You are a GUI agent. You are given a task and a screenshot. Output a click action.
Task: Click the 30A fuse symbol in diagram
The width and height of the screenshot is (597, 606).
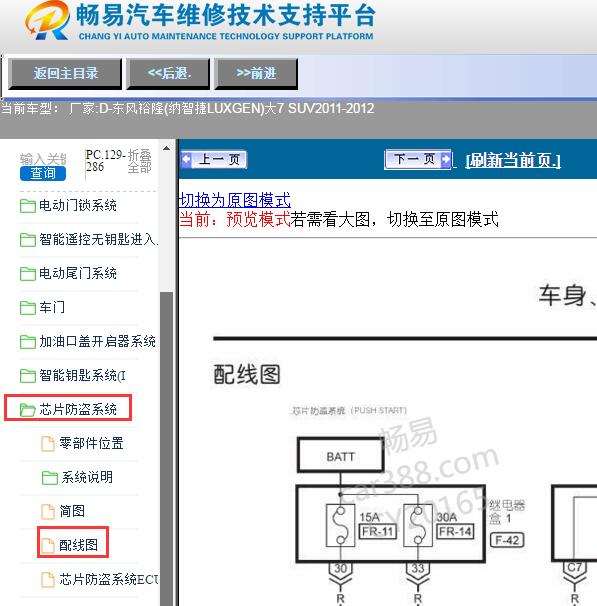418,526
